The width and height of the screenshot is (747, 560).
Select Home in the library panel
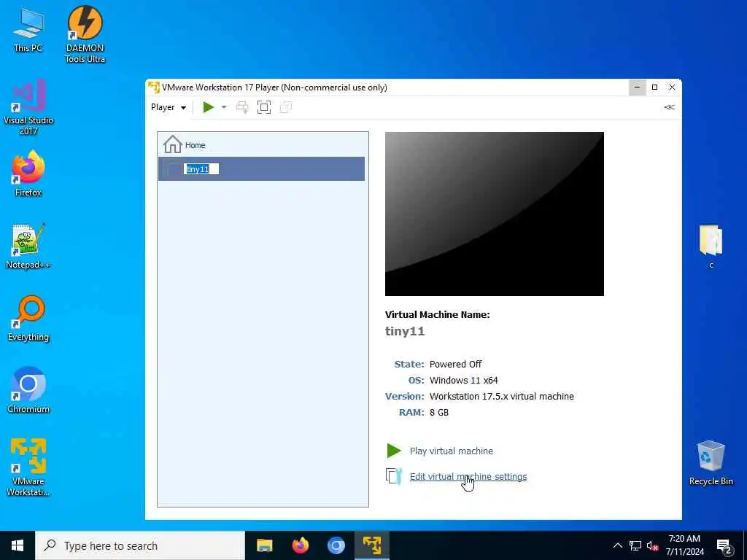(x=261, y=145)
